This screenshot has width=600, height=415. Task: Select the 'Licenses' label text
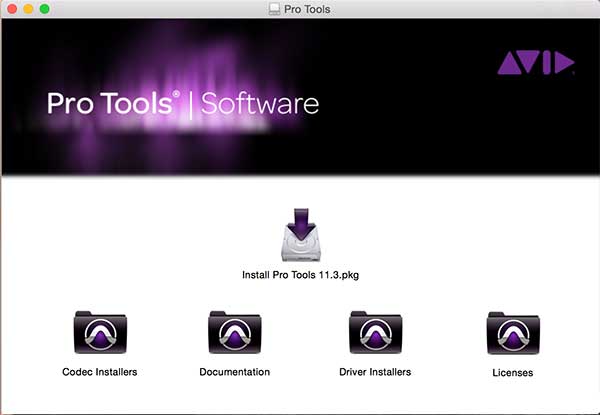coord(513,373)
